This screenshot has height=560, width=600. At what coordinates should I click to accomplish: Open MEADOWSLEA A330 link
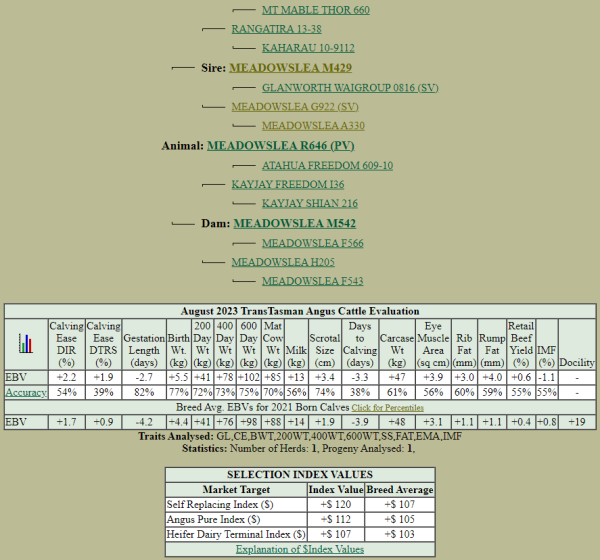(x=313, y=126)
